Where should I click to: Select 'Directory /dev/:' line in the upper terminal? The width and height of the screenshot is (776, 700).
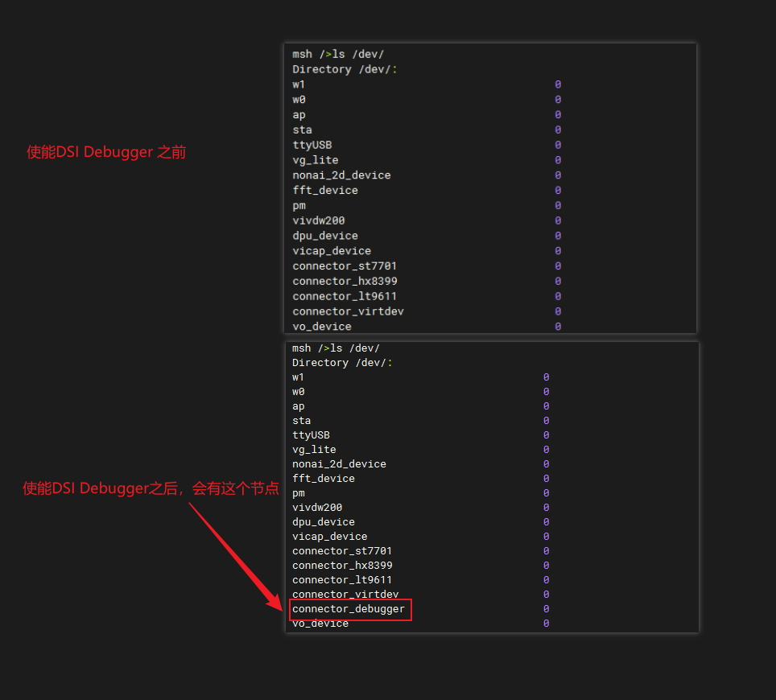pos(345,69)
